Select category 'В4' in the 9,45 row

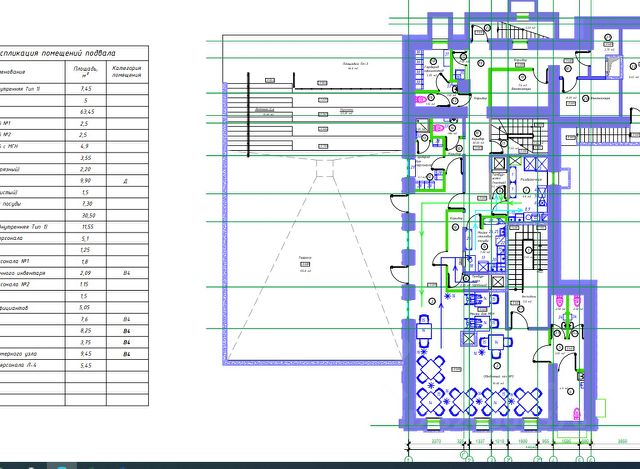127,354
